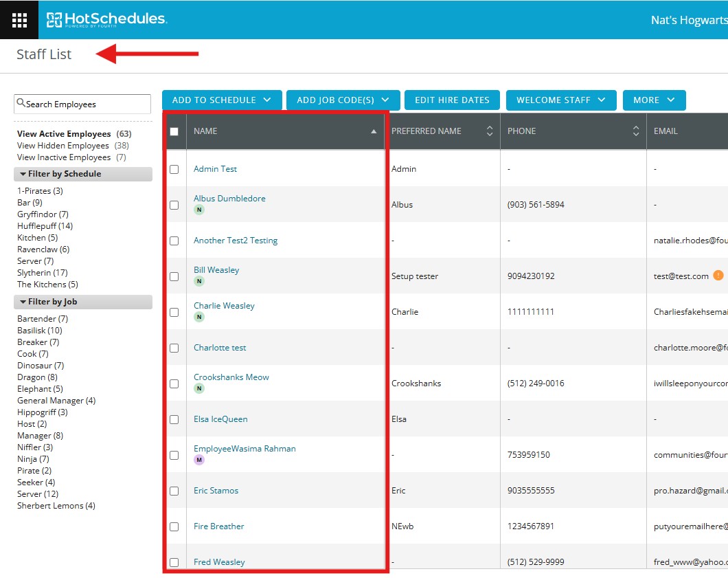
Task: Click the Search Employees input field
Action: 82,104
